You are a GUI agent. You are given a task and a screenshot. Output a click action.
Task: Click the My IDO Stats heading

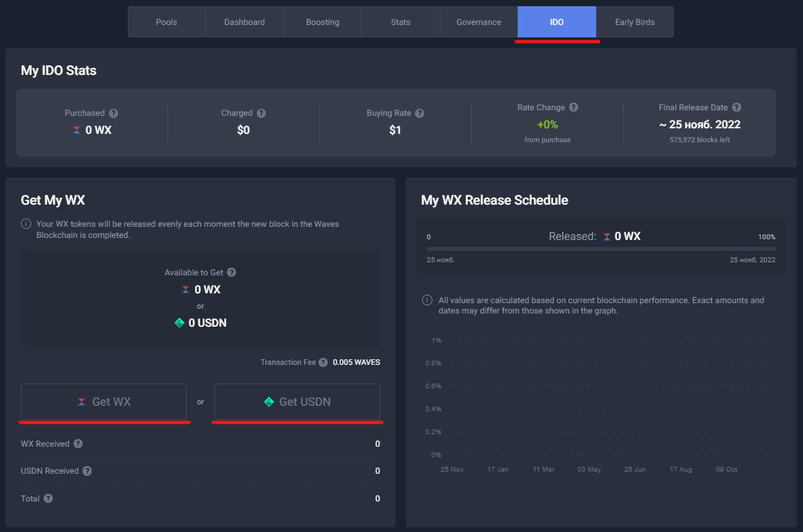pos(58,71)
